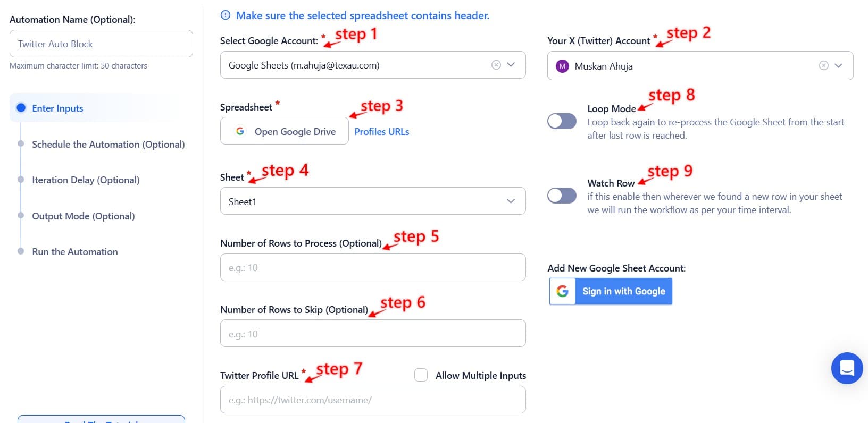Click the Twitter Profile URL input field

[372, 400]
